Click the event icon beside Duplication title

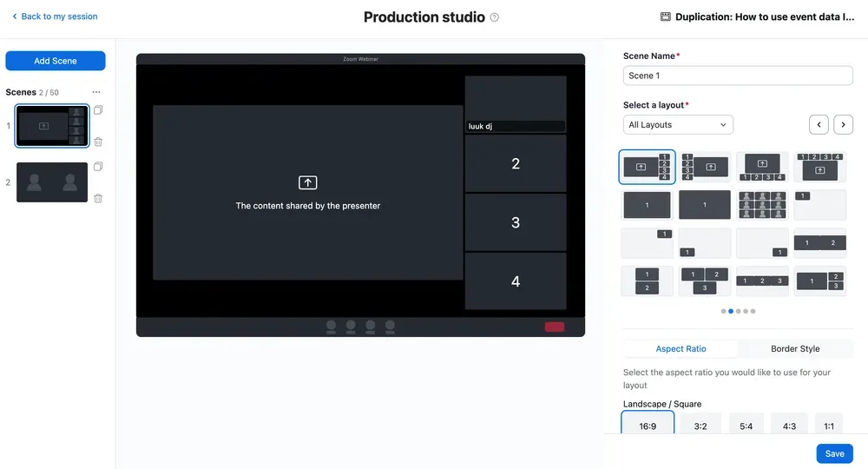(666, 17)
